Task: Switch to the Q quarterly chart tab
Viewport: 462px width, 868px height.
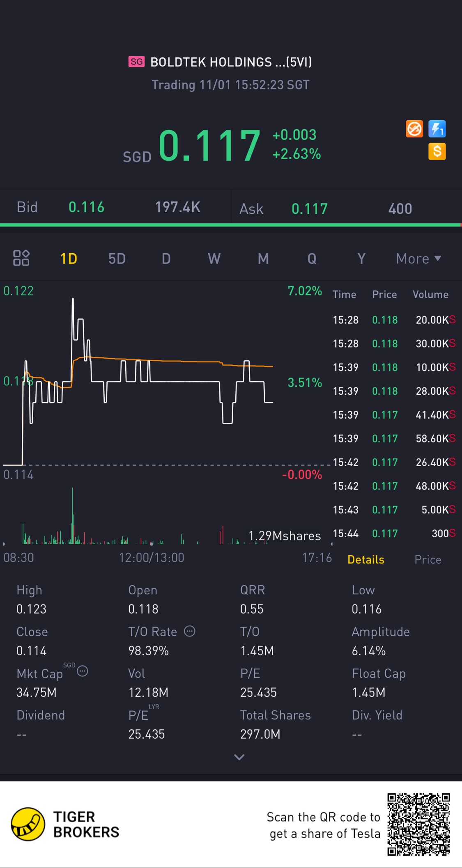Action: point(312,259)
